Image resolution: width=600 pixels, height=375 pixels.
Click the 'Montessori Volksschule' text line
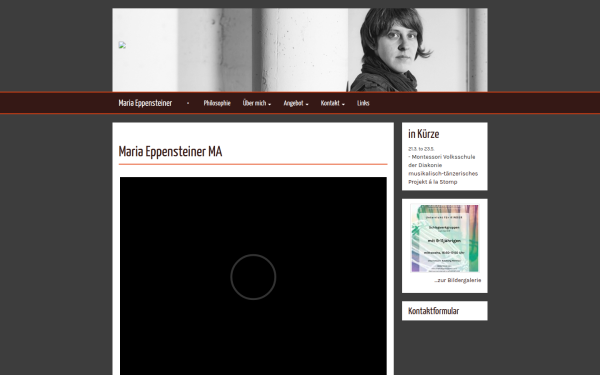(x=443, y=157)
